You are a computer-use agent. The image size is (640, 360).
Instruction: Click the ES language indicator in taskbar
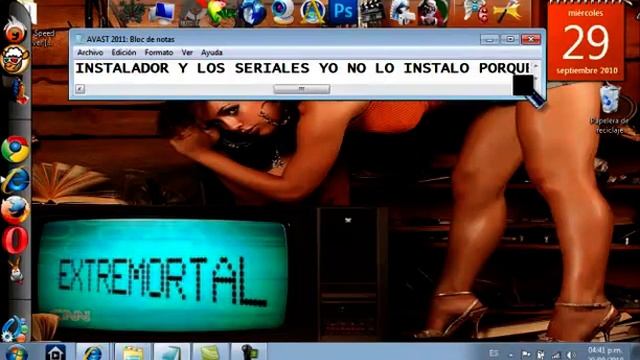point(494,353)
